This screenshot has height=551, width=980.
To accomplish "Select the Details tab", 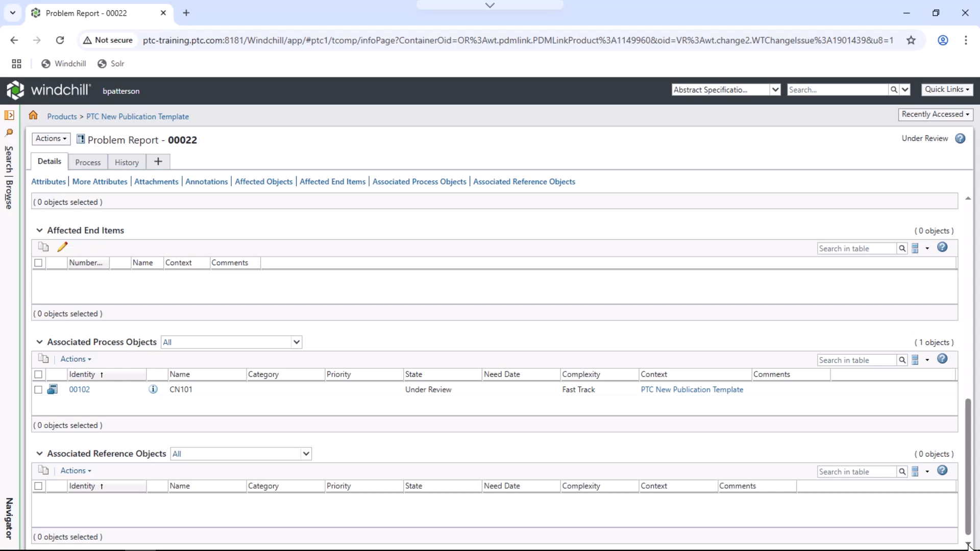I will pos(50,161).
